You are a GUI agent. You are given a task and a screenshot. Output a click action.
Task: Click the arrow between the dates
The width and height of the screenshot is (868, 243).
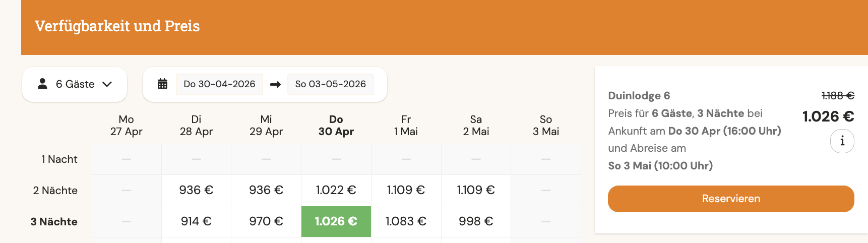(x=275, y=84)
